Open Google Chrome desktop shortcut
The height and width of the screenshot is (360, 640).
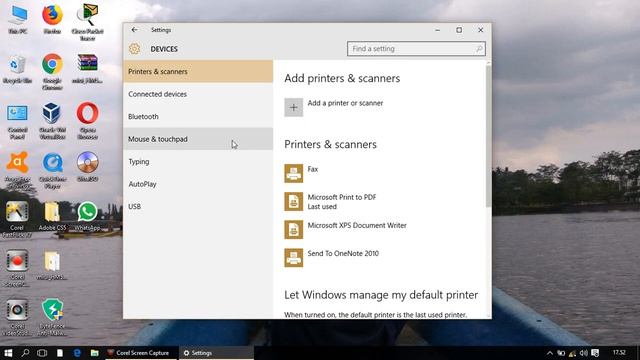point(52,71)
